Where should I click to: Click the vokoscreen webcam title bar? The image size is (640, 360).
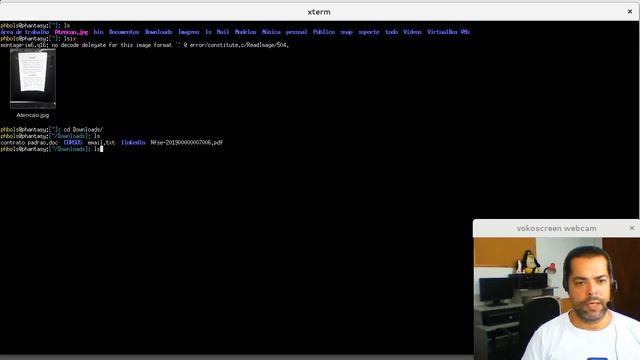coord(556,229)
